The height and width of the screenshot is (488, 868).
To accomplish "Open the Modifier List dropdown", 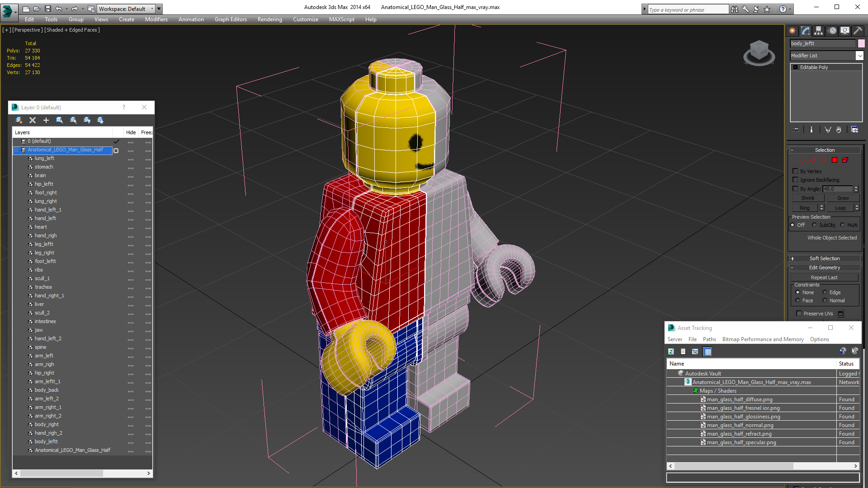I will tap(859, 56).
